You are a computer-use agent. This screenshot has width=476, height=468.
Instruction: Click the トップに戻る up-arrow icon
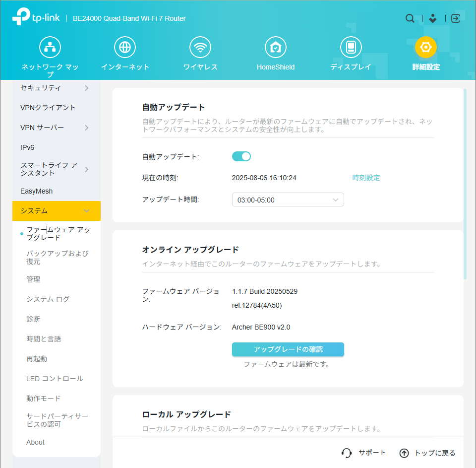point(404,453)
